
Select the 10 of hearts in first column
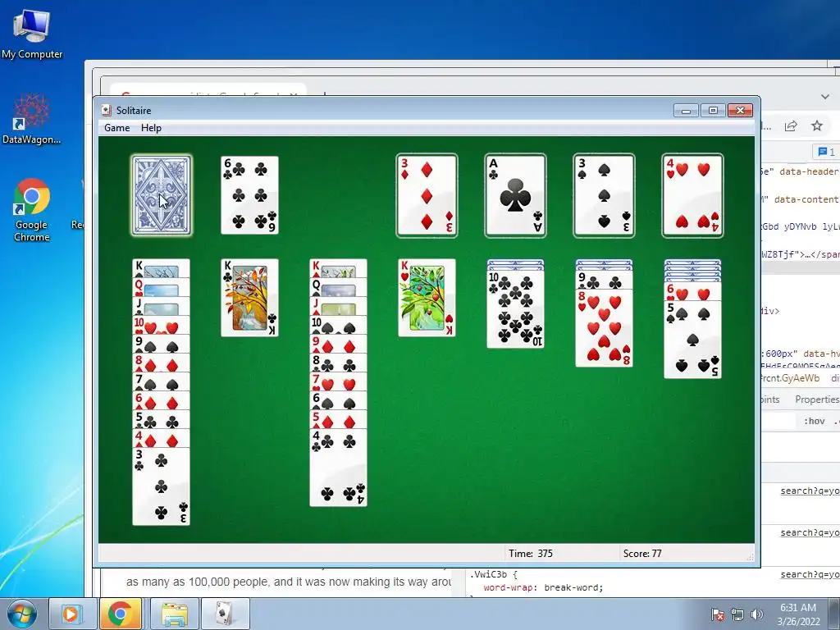point(162,325)
